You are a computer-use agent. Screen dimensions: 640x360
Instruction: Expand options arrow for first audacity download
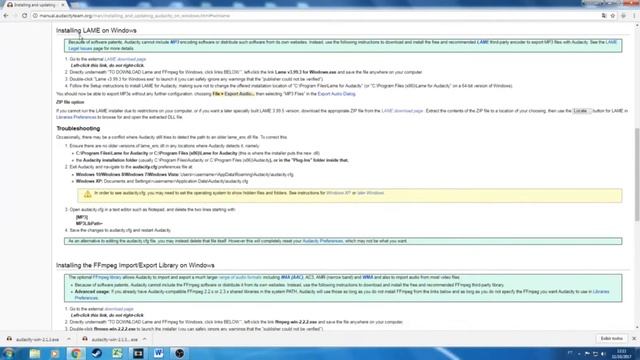(69, 339)
